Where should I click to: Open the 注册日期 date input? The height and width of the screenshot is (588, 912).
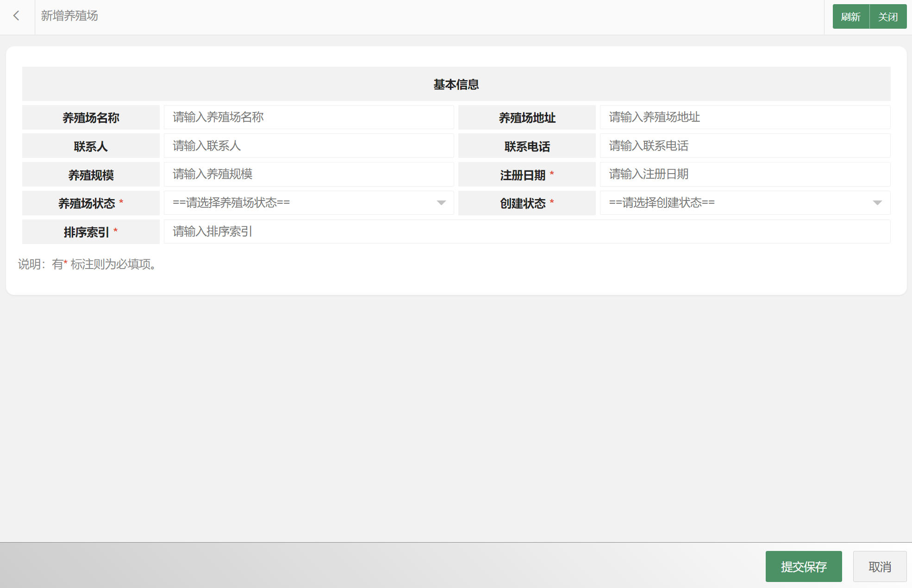coord(745,174)
